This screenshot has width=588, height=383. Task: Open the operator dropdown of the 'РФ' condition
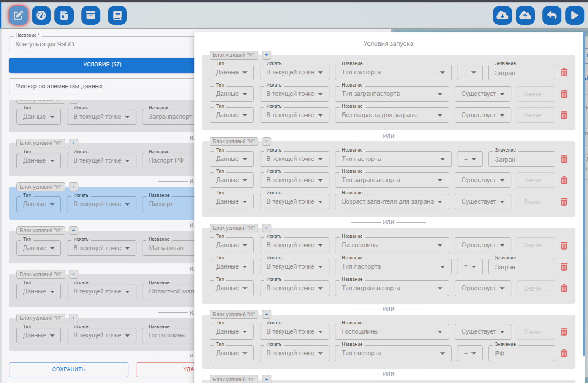click(x=469, y=353)
